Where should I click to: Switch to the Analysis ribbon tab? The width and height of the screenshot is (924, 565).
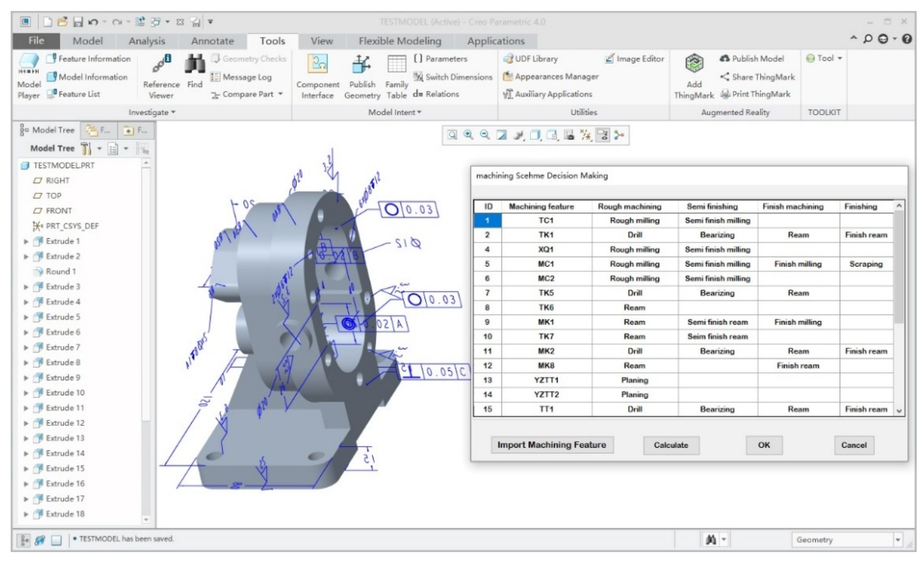tap(147, 41)
